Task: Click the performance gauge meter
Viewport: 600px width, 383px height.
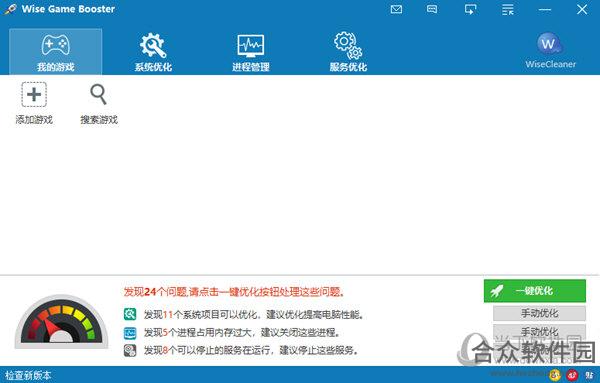Action: point(61,321)
